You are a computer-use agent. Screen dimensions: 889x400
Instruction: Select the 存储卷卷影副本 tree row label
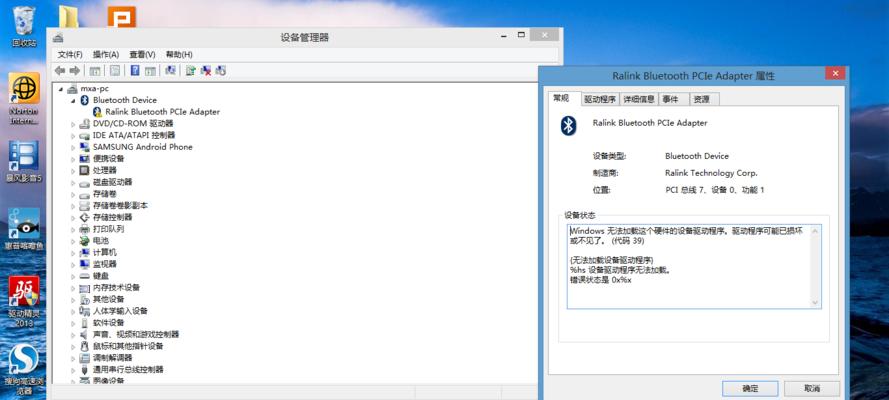tap(120, 206)
